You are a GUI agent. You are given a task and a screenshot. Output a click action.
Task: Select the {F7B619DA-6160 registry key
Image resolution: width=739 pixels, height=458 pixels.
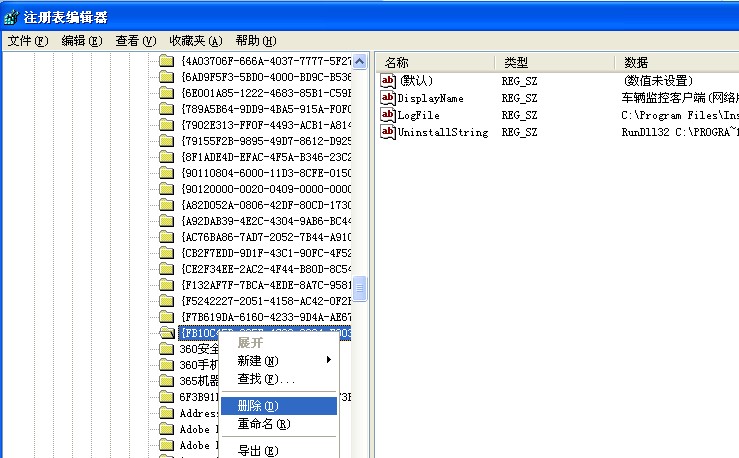[266, 317]
